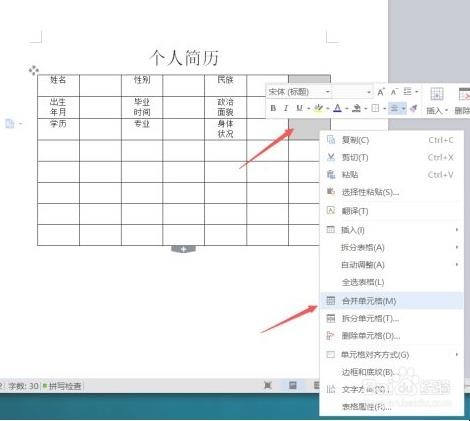Click the table borders icon
This screenshot has width=470, height=421.
click(x=375, y=108)
